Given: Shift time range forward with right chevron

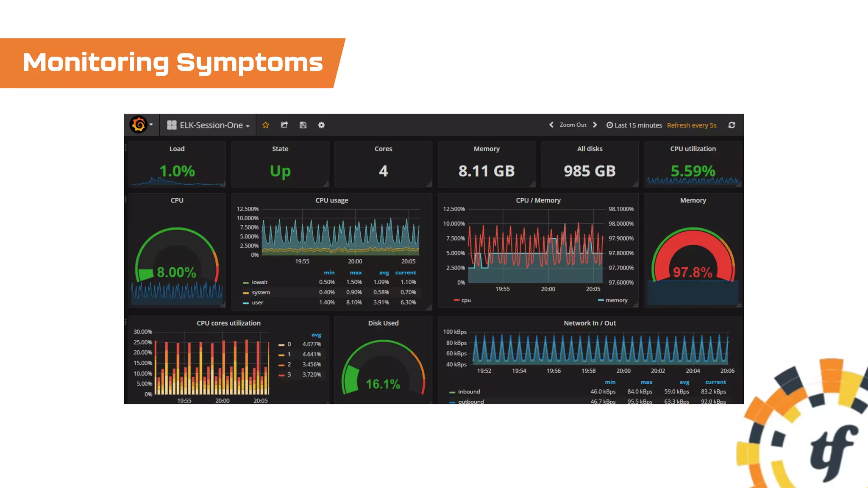Looking at the screenshot, I should 595,125.
